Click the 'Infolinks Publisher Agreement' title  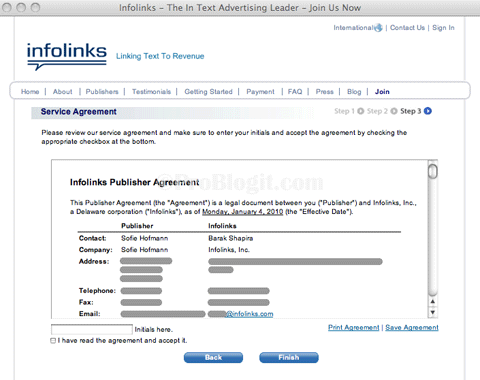pyautogui.click(x=134, y=182)
